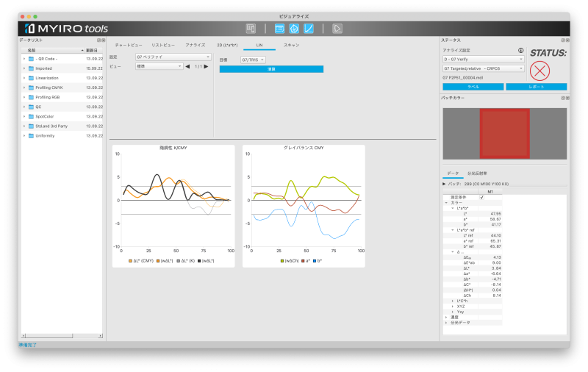
Task: Click the red patch color swatch
Action: click(x=505, y=134)
